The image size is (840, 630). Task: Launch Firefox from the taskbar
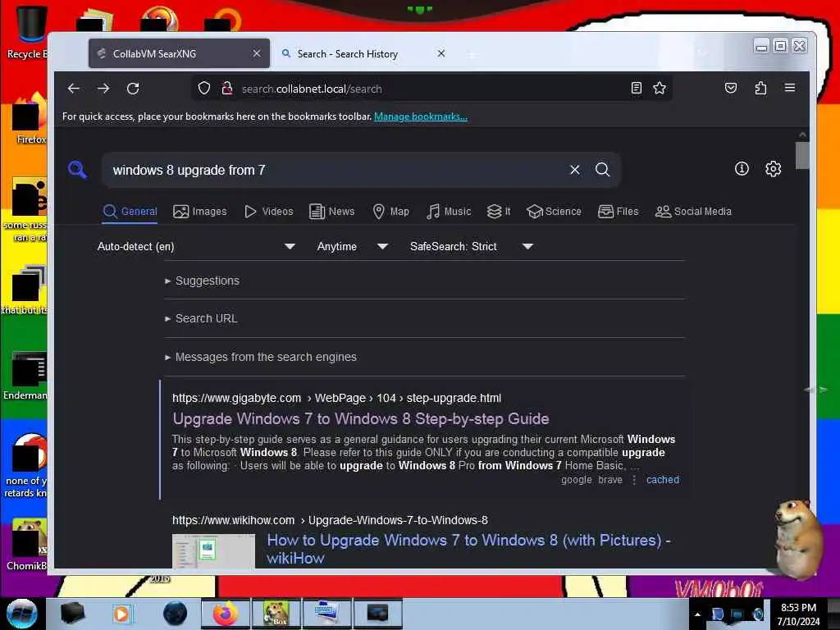225,614
